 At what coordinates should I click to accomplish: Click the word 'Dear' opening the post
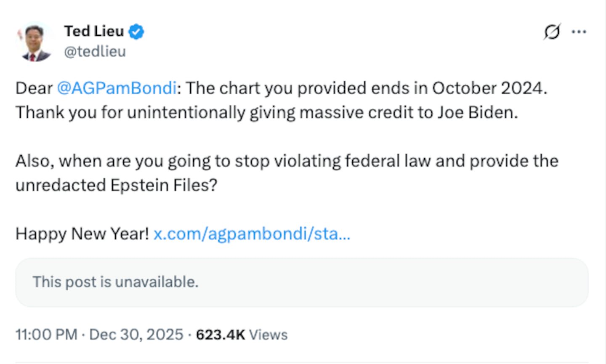click(x=34, y=88)
